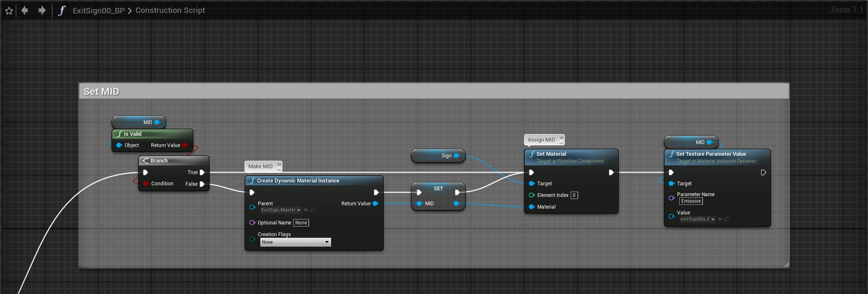Click the Optional Name pin

(x=252, y=223)
